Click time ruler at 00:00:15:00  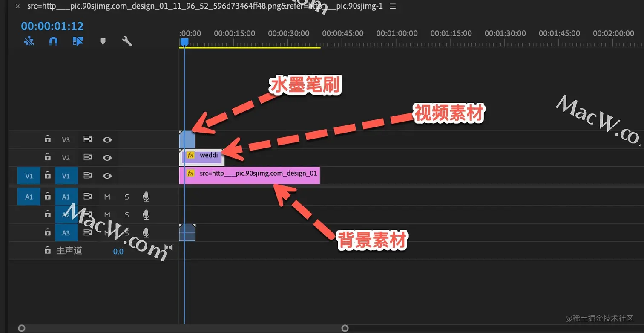(235, 33)
